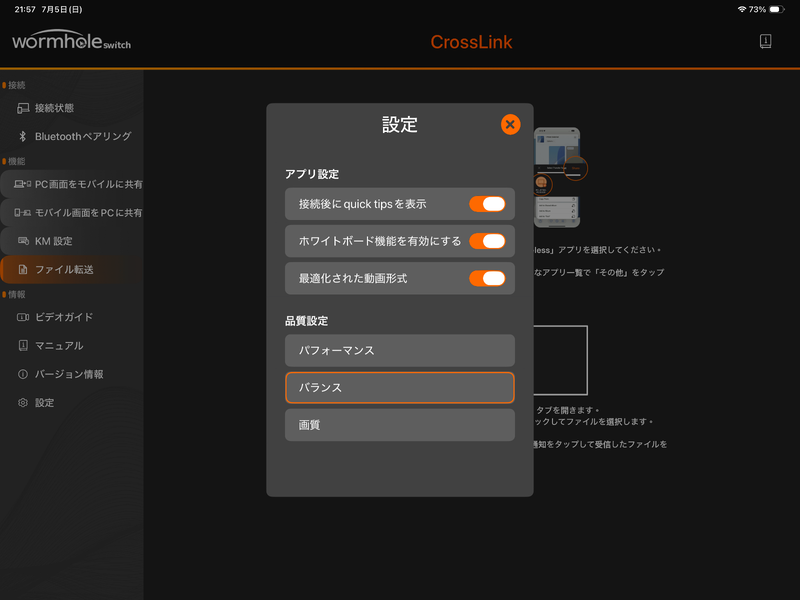Open 接続状態 menu item

[x=71, y=108]
